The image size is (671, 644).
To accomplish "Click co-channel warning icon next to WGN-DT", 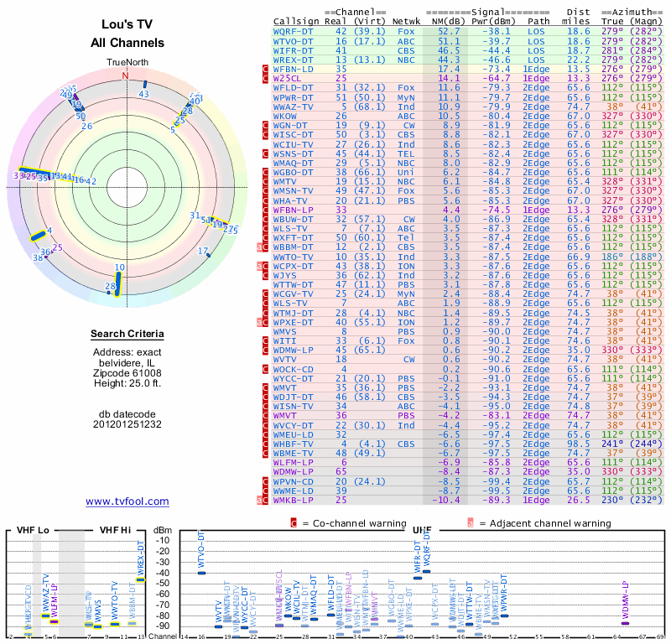I will [266, 124].
